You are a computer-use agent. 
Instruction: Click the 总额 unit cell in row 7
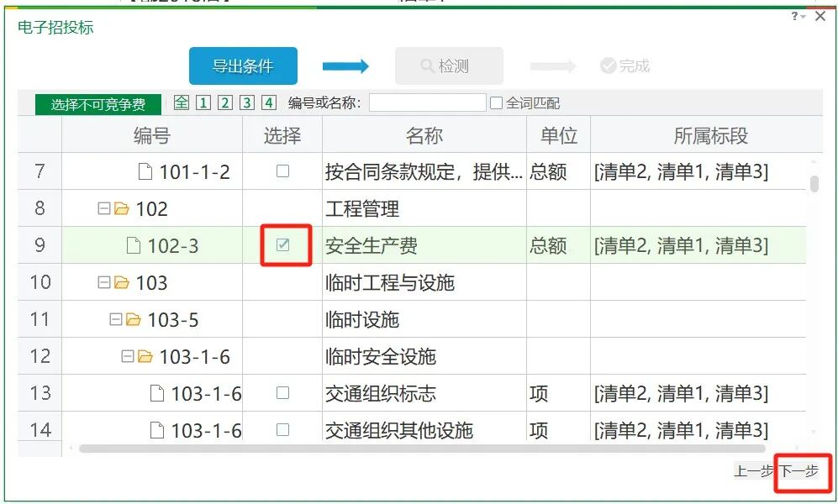coord(558,171)
